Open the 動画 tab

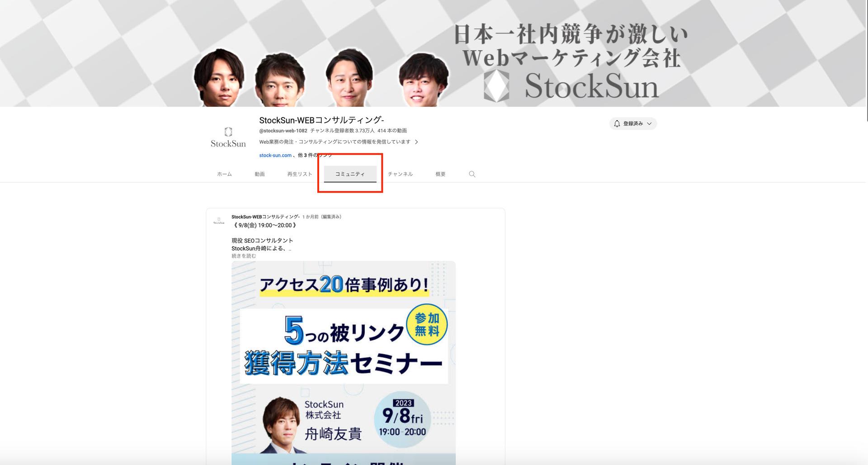[259, 174]
